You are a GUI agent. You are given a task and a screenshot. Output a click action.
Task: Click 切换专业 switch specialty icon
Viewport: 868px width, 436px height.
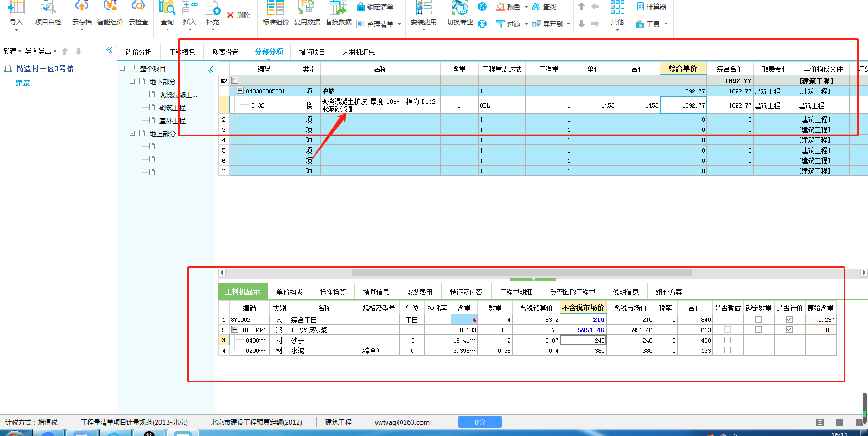[460, 8]
